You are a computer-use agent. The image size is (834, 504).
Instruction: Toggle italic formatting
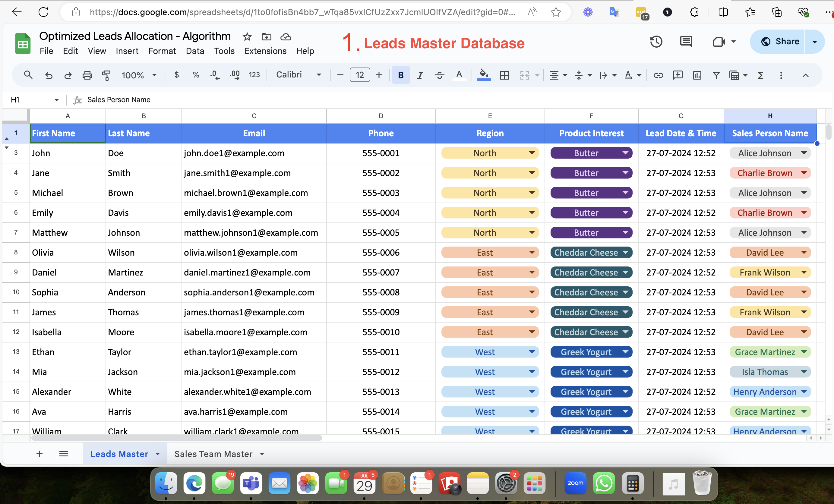(420, 75)
